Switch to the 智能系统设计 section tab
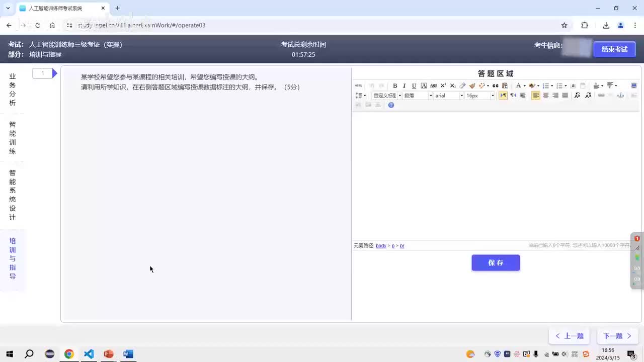This screenshot has width=644, height=362. (13, 195)
